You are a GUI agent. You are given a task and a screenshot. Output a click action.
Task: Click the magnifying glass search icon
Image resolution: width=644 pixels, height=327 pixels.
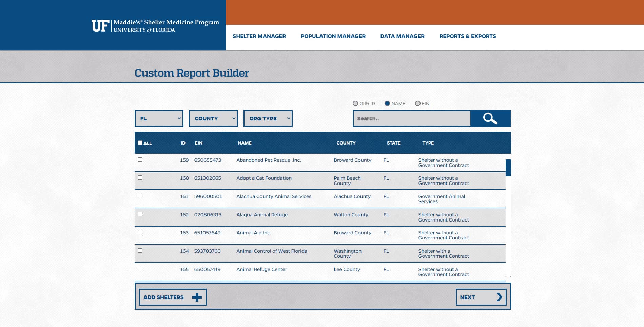490,118
